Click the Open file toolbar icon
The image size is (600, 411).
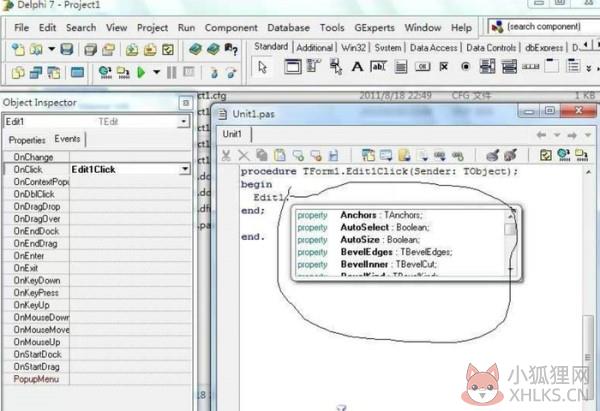point(36,49)
